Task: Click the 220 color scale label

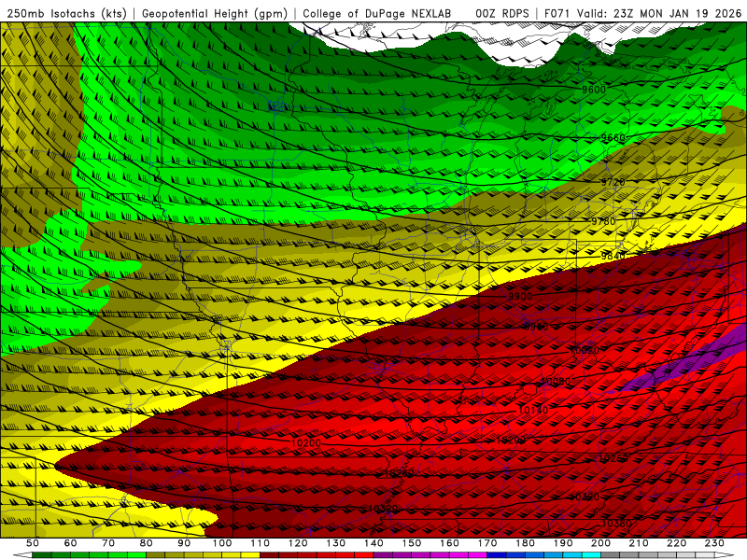Action: tap(676, 543)
